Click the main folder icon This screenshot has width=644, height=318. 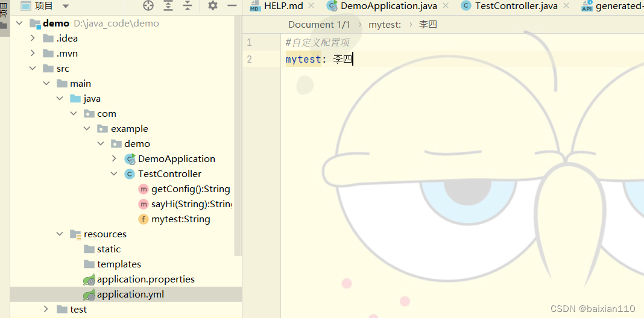coord(62,84)
